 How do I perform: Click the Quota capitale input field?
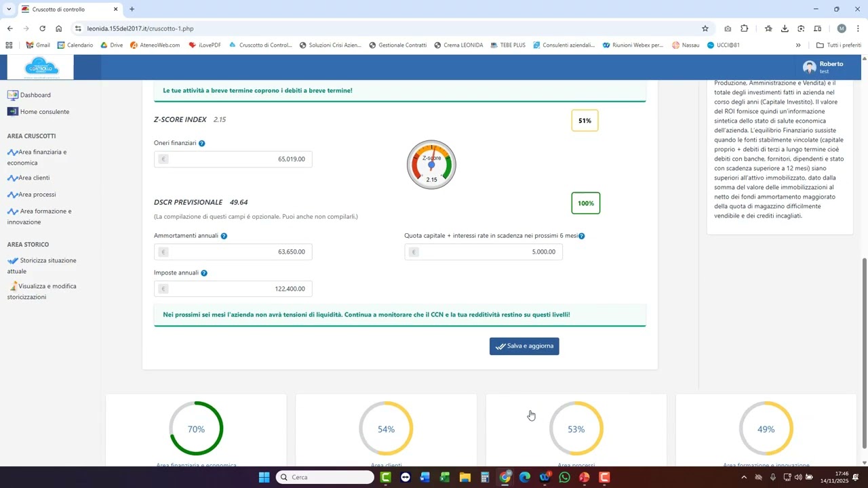click(x=489, y=252)
